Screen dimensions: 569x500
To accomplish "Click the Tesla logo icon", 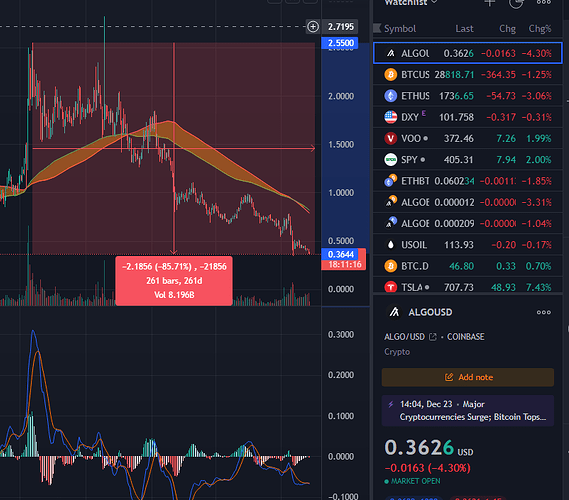I will pyautogui.click(x=390, y=287).
